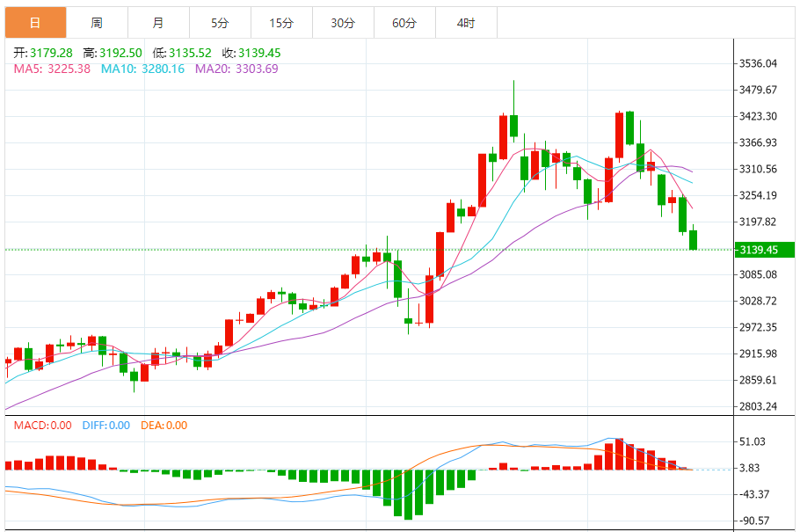Click the 3423.30 price axis label
800x532 pixels.
click(x=758, y=116)
